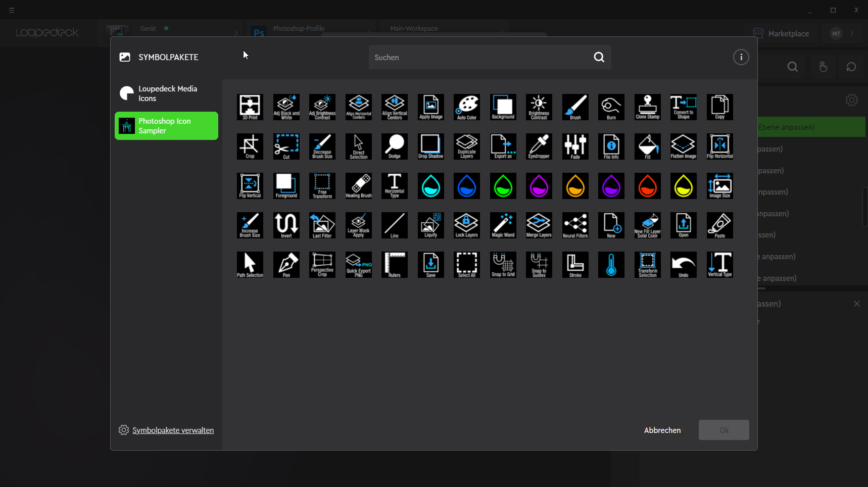This screenshot has height=487, width=868.
Task: Select the Dodge icon
Action: (x=395, y=147)
